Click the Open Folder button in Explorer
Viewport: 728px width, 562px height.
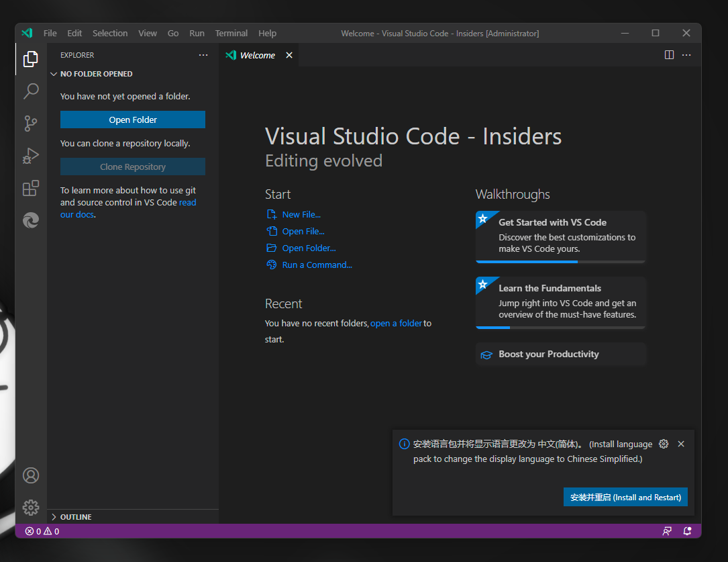click(x=133, y=120)
